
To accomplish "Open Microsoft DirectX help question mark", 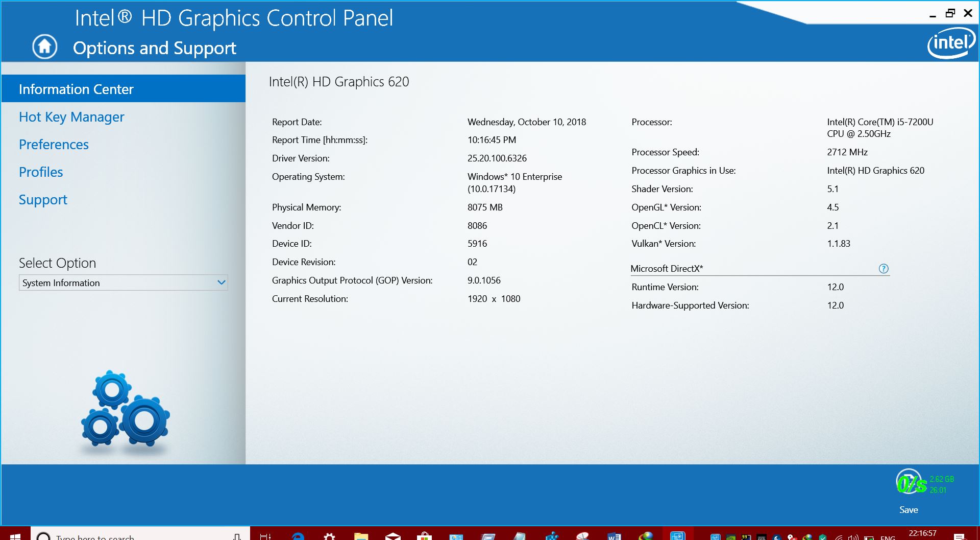I will [x=884, y=269].
